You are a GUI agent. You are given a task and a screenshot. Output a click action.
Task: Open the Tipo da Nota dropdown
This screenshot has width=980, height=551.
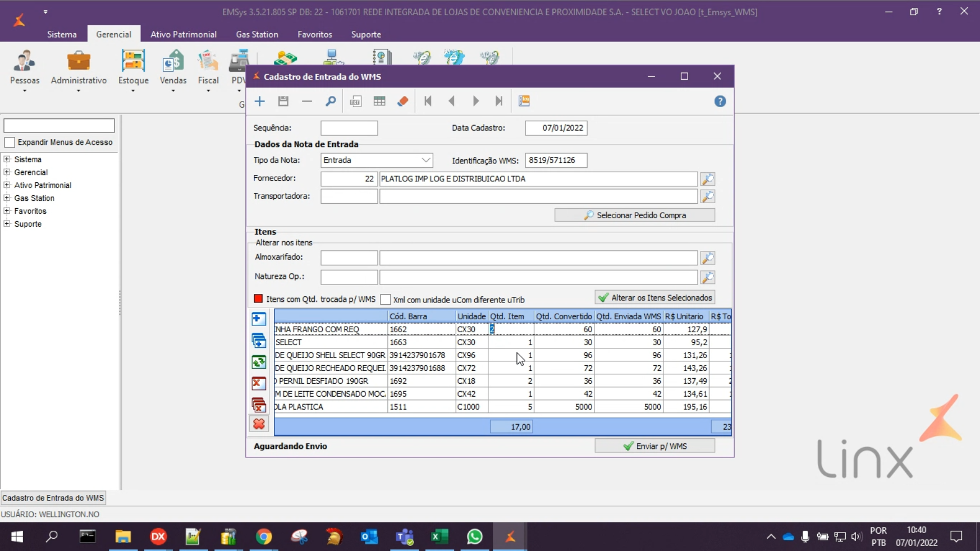pyautogui.click(x=426, y=160)
